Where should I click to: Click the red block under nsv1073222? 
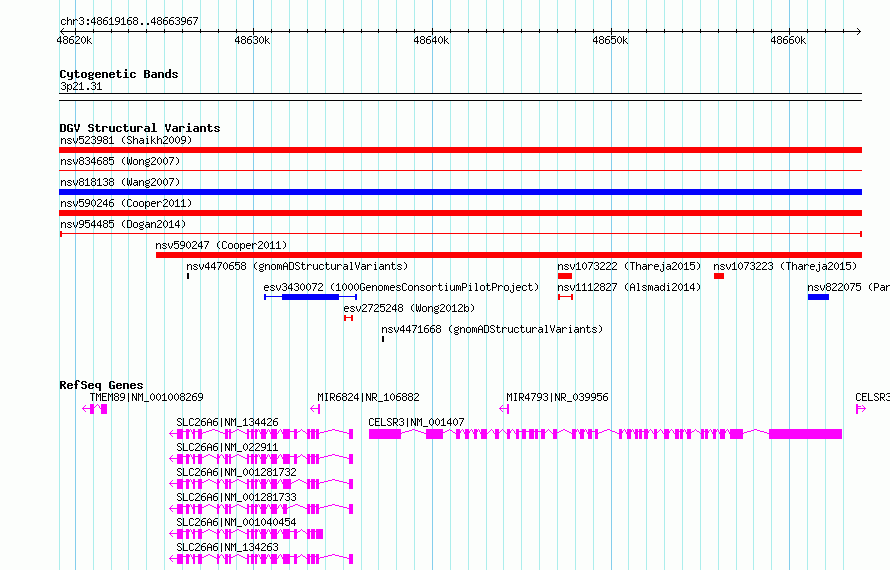point(565,276)
